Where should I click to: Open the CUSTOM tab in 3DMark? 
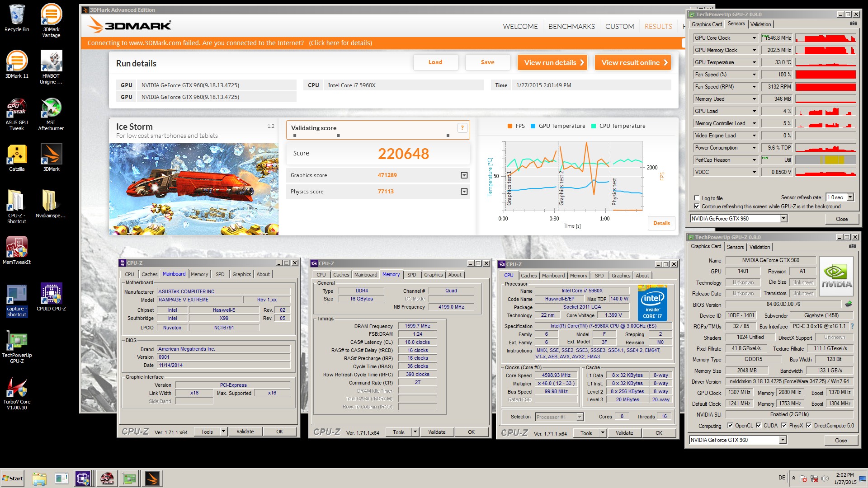619,27
